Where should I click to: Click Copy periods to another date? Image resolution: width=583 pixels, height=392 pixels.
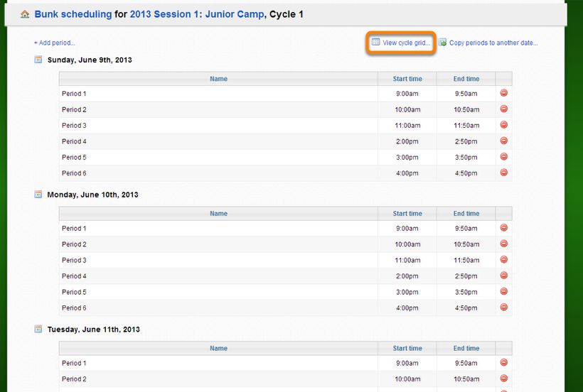493,43
